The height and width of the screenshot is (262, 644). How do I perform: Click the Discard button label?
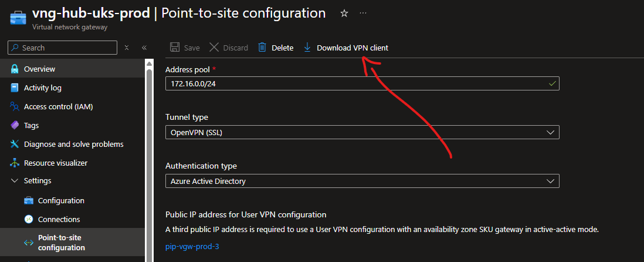click(236, 48)
